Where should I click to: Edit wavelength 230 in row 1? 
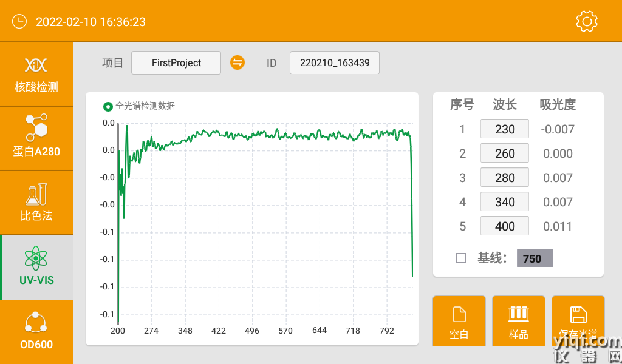coord(505,129)
